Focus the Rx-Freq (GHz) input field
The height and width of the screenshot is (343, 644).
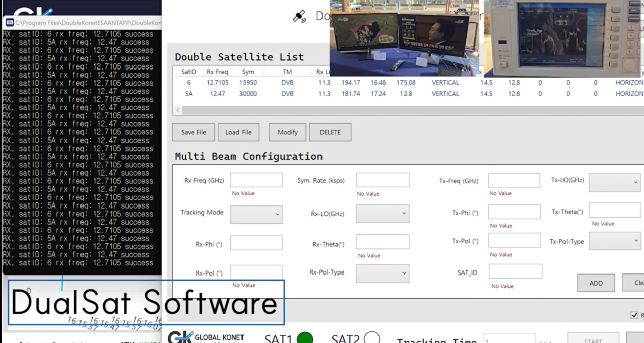coord(257,180)
